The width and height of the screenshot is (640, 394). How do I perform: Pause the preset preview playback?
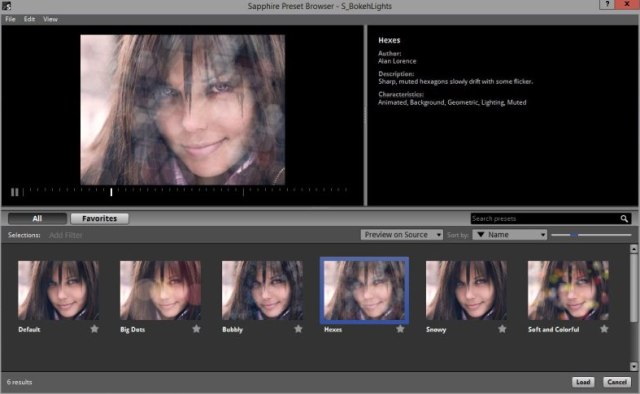[15, 192]
